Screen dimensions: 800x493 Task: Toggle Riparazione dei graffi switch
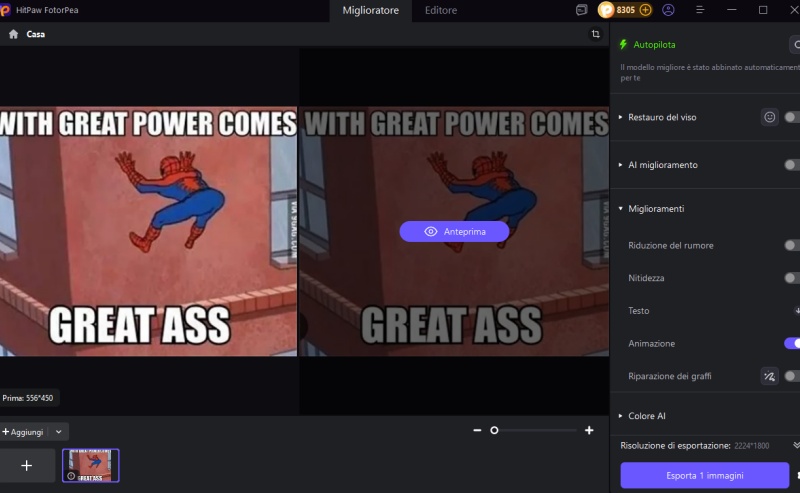pos(792,376)
